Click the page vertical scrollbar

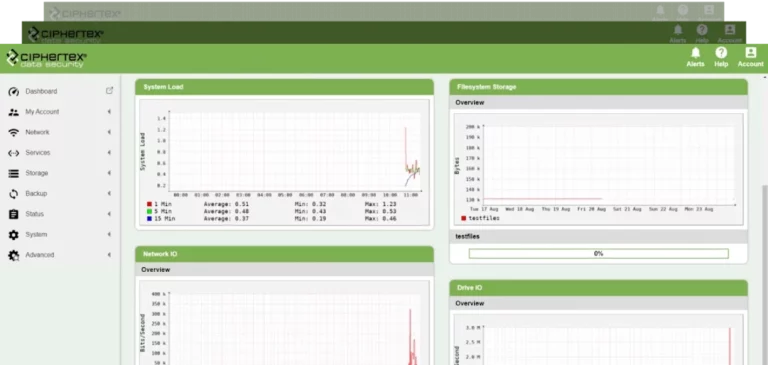coord(765,274)
